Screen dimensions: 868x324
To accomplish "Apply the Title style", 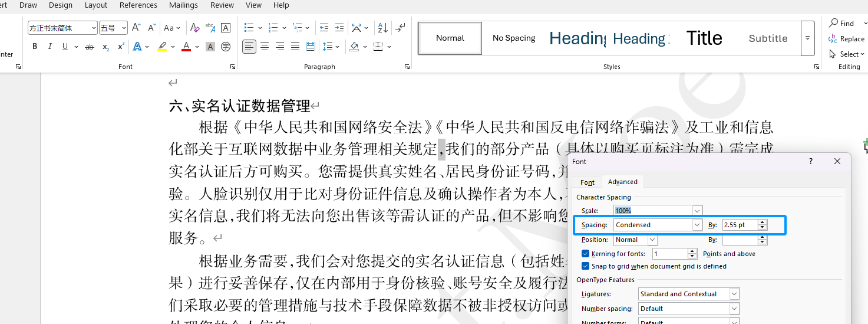I will point(704,38).
